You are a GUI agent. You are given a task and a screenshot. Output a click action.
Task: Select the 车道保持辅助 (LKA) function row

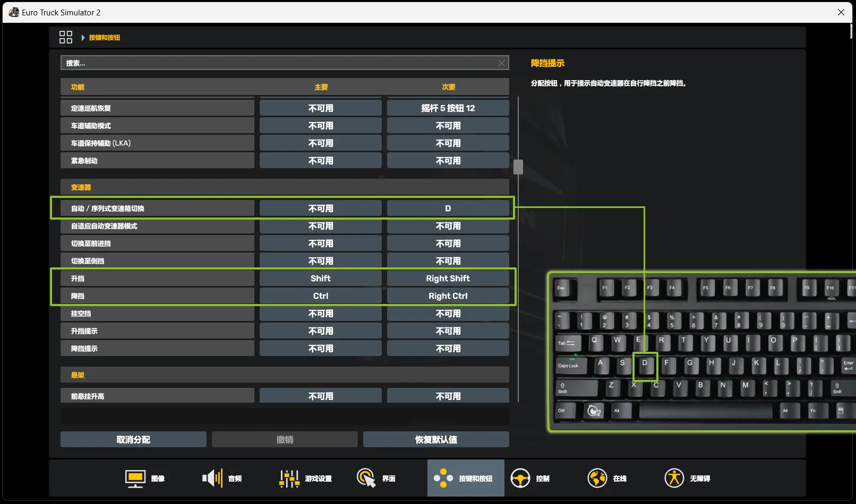[x=157, y=143]
